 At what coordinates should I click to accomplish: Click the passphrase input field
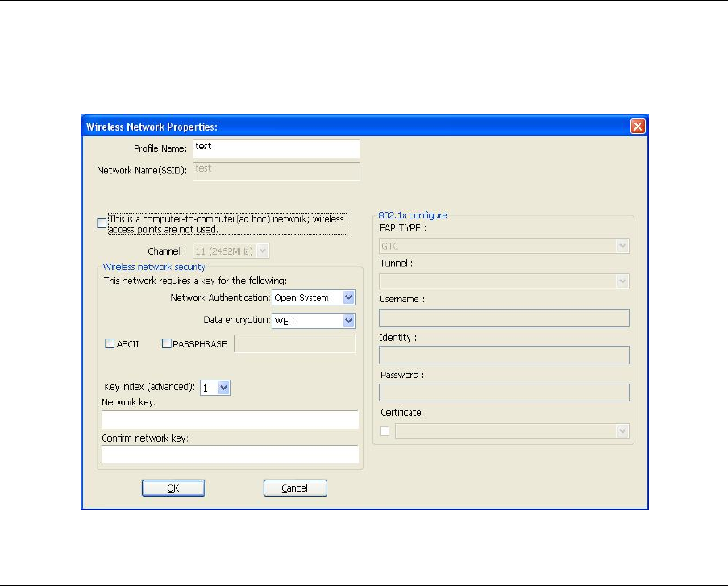pos(295,344)
